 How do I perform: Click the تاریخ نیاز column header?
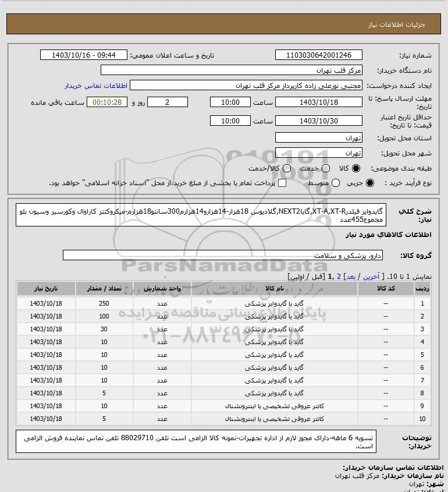coord(46,288)
